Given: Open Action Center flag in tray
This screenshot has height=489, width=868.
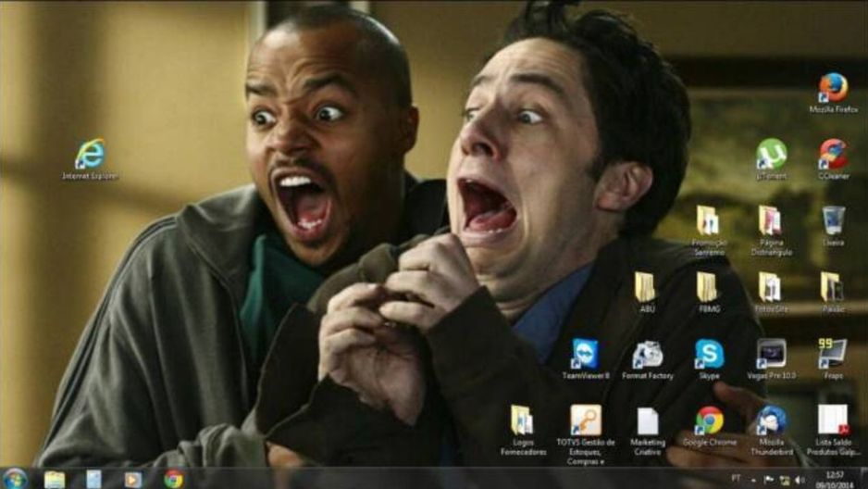Looking at the screenshot, I should 768,480.
